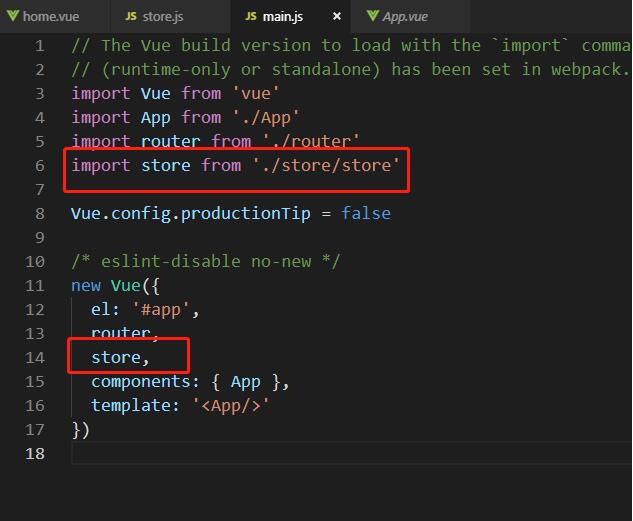633x521 pixels.
Task: Close the main.js tab
Action: pyautogui.click(x=337, y=16)
